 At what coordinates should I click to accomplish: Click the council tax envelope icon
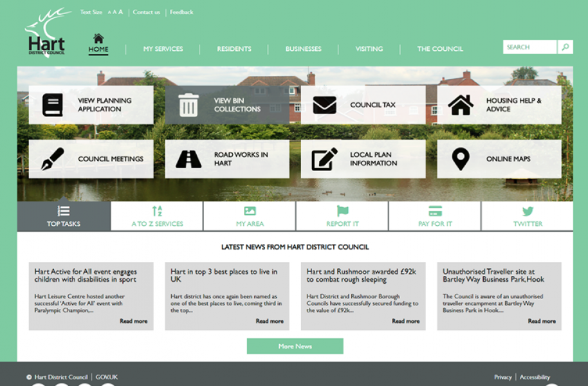click(324, 105)
